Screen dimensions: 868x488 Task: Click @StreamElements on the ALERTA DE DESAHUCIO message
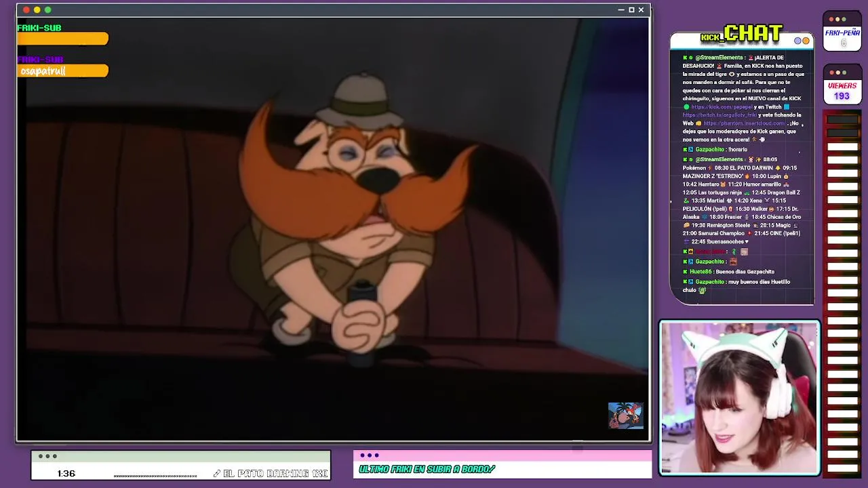click(719, 58)
